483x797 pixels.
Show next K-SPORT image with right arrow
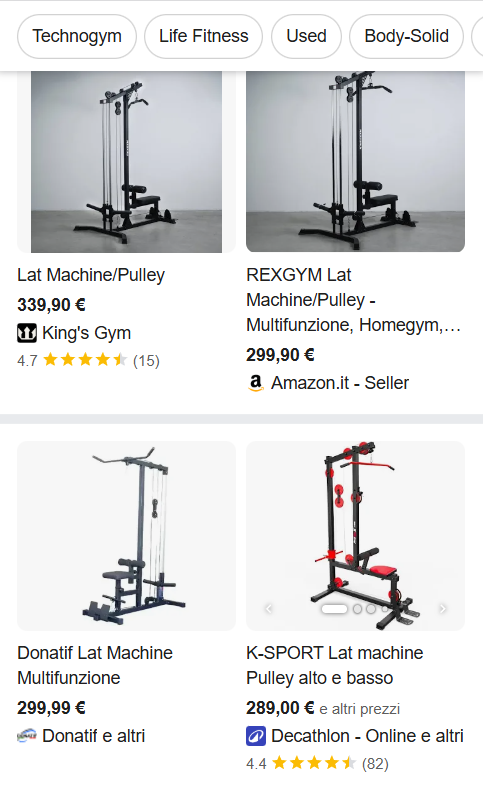pos(442,608)
